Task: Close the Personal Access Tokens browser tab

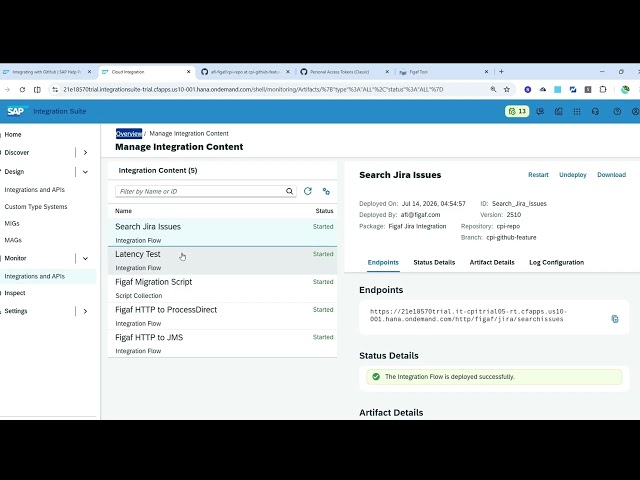Action: pos(387,71)
